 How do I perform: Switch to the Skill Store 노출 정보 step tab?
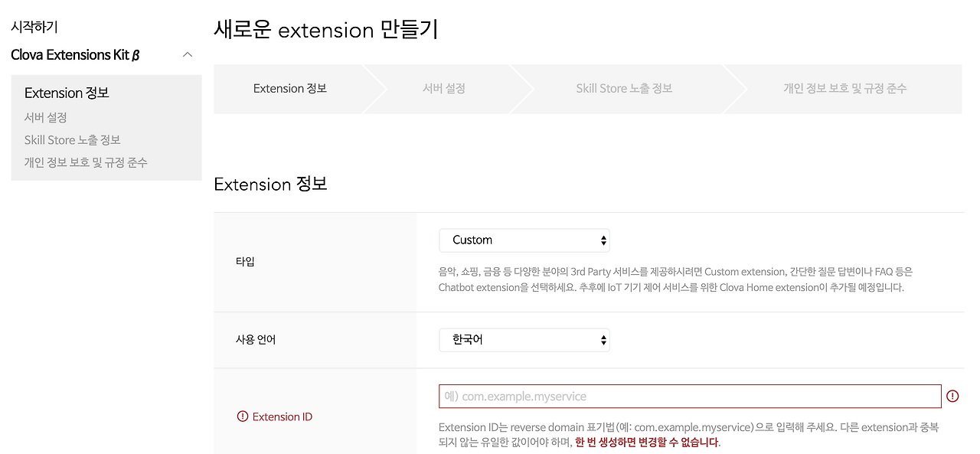[624, 89]
